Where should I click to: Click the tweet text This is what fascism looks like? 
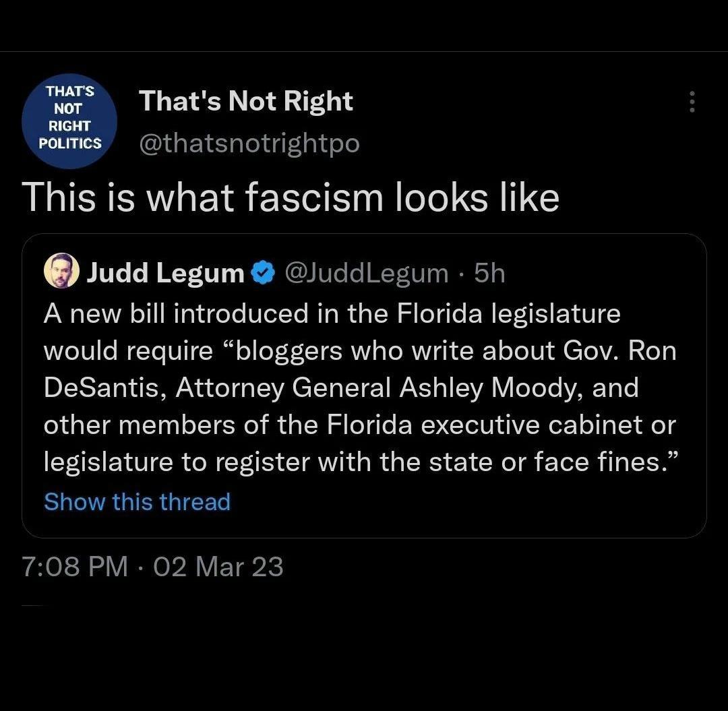[291, 197]
